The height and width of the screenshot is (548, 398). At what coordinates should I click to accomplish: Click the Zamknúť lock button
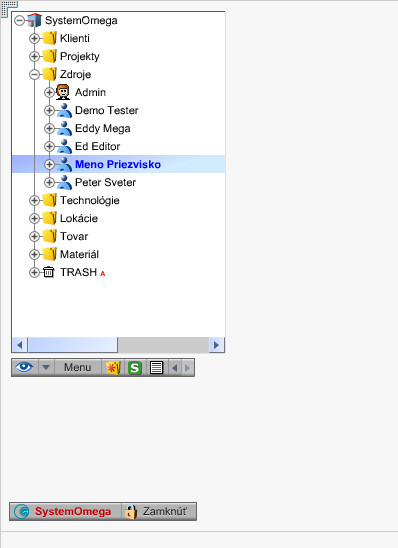(159, 512)
